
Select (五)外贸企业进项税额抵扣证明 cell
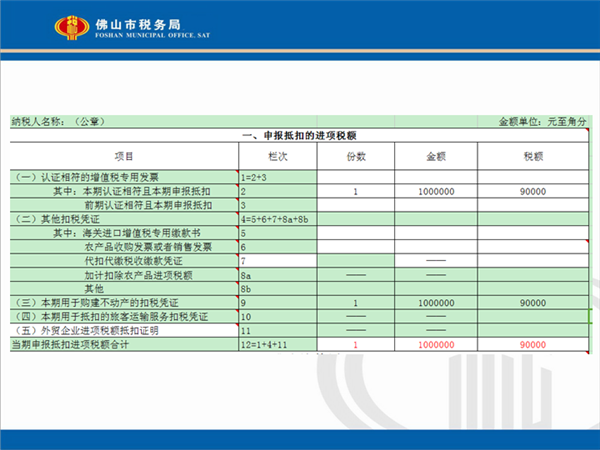[x=124, y=331]
